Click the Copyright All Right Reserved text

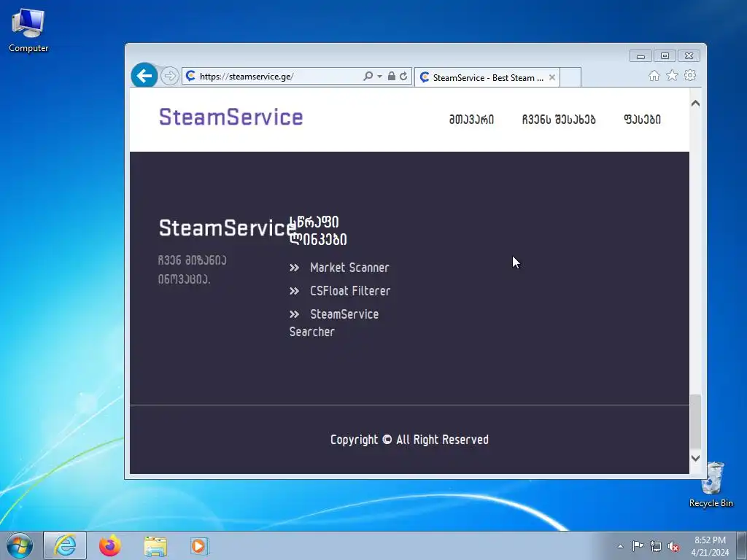pos(409,440)
